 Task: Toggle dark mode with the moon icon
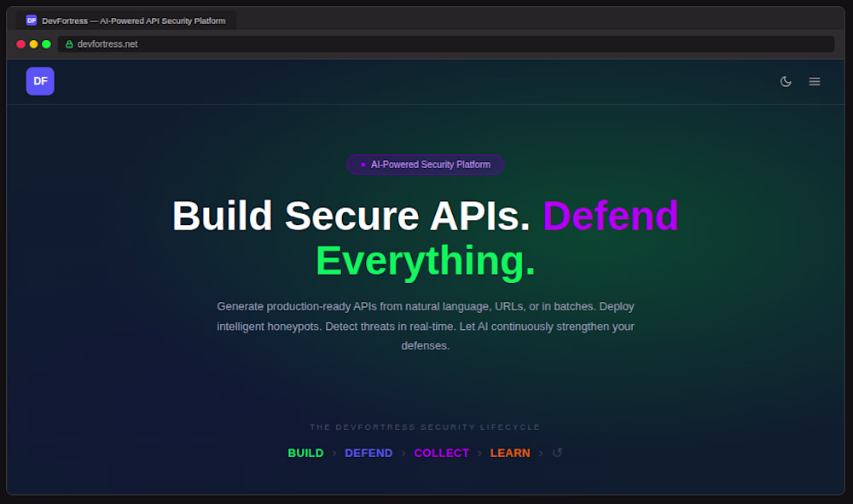[786, 82]
